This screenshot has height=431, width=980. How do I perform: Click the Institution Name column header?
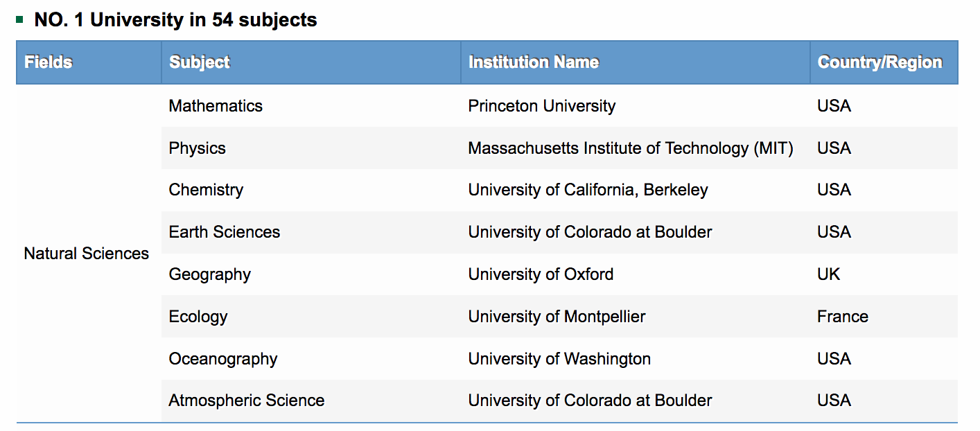tap(636, 62)
